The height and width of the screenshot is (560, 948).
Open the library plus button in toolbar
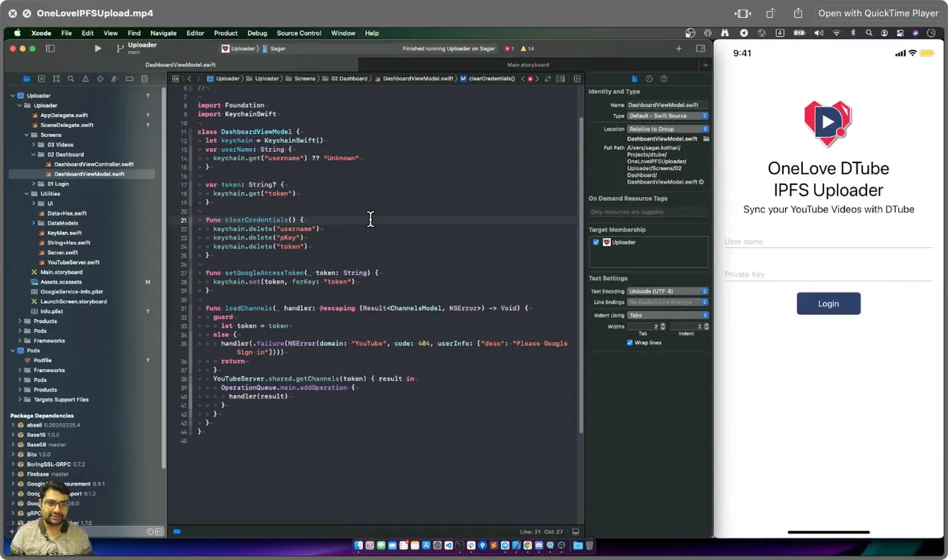(678, 48)
